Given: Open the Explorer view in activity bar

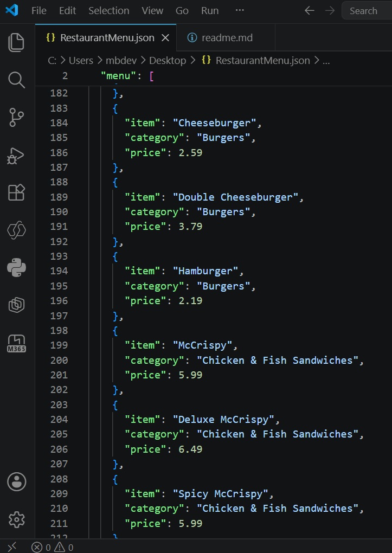Looking at the screenshot, I should tap(16, 43).
